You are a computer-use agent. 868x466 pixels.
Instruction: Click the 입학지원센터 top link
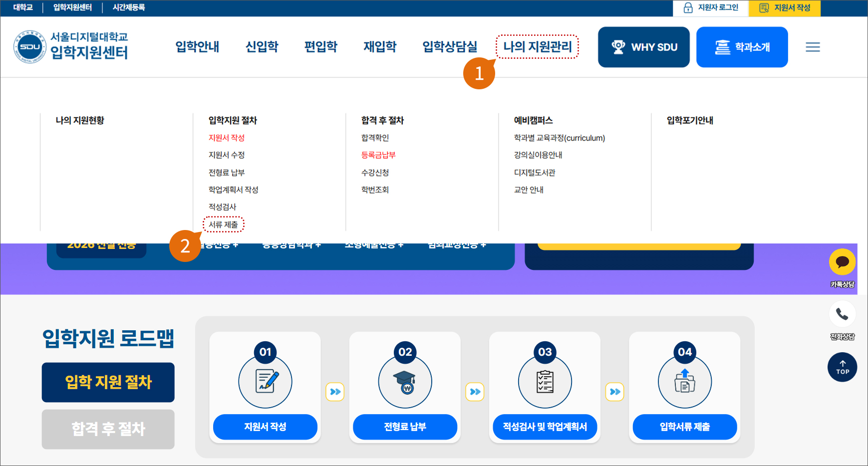click(x=72, y=7)
